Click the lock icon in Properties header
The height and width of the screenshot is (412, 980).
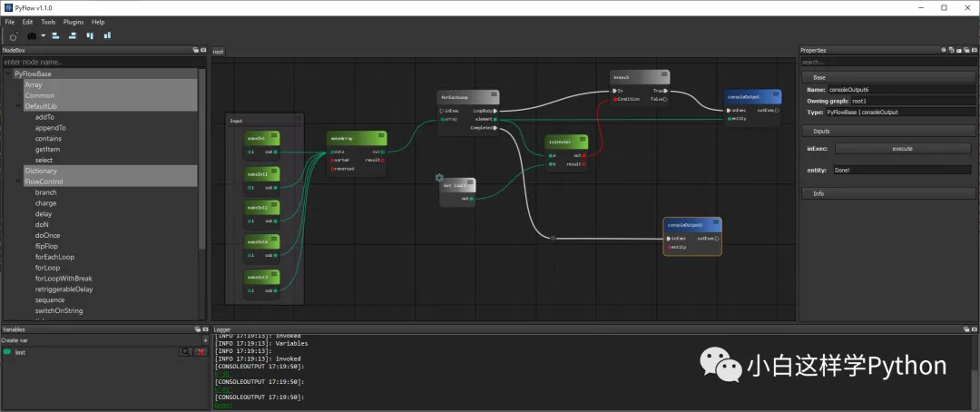(x=957, y=50)
